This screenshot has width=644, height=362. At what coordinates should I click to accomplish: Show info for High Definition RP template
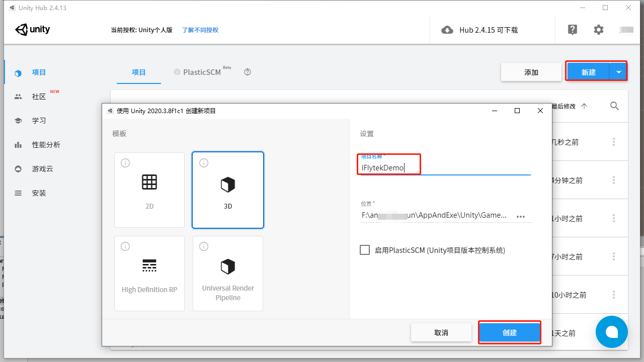pyautogui.click(x=125, y=246)
